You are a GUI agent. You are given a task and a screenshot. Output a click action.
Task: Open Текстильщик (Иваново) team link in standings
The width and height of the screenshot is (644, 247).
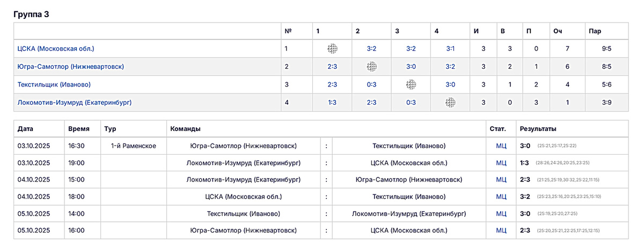[x=54, y=84]
